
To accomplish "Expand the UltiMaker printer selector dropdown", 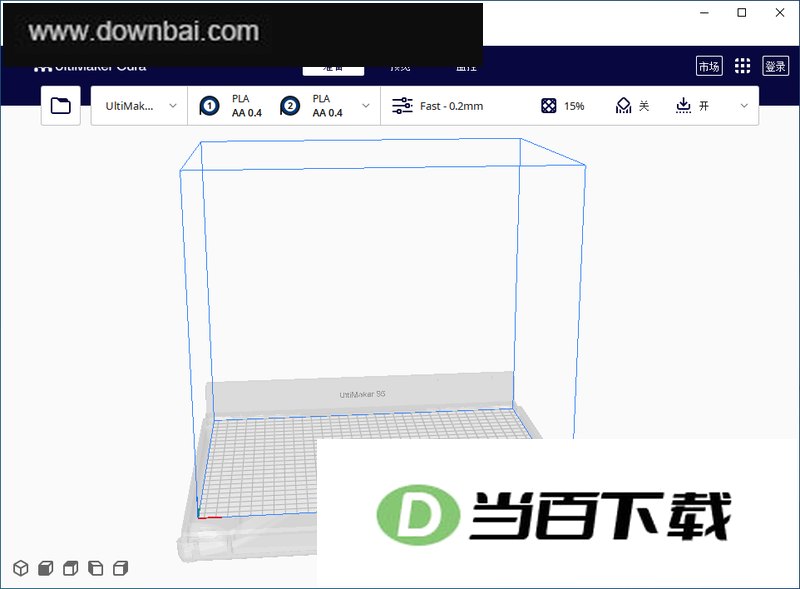I will [139, 106].
